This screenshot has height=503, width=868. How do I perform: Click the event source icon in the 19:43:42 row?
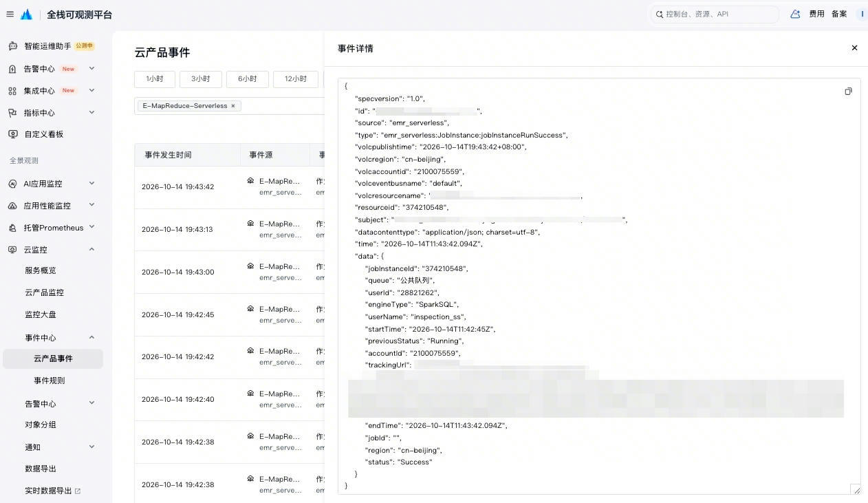(250, 181)
